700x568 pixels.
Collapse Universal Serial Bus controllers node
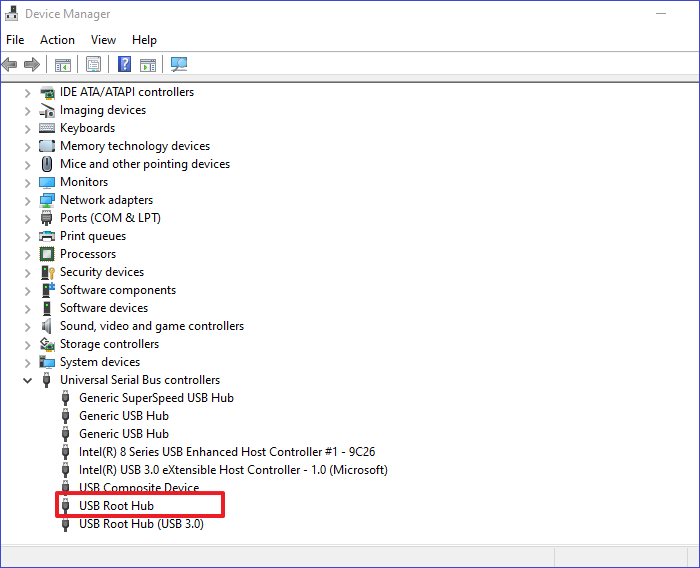point(28,380)
